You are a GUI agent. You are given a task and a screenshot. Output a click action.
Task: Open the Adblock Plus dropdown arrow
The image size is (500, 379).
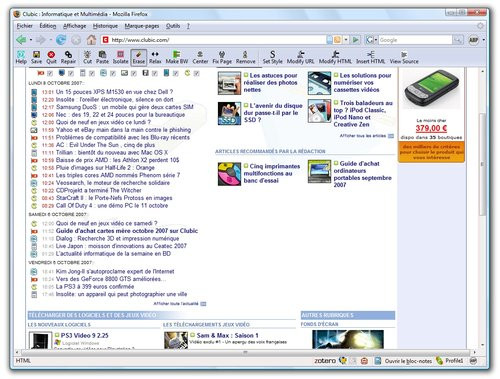pos(484,40)
